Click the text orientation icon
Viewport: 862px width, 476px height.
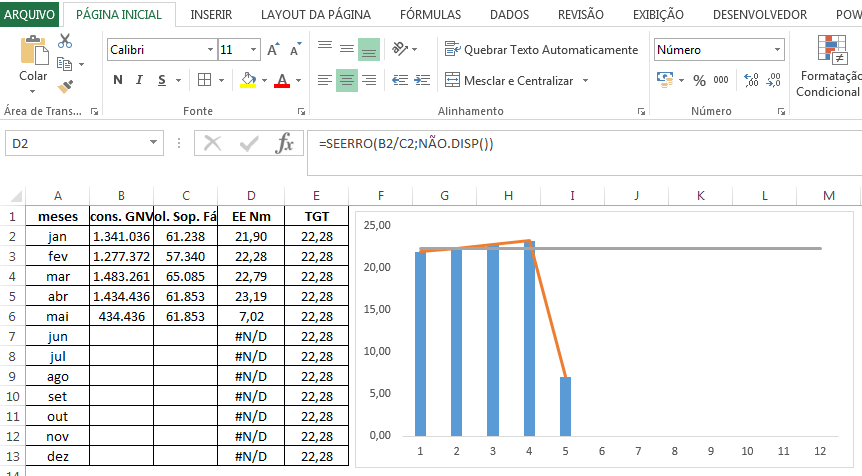(x=400, y=49)
